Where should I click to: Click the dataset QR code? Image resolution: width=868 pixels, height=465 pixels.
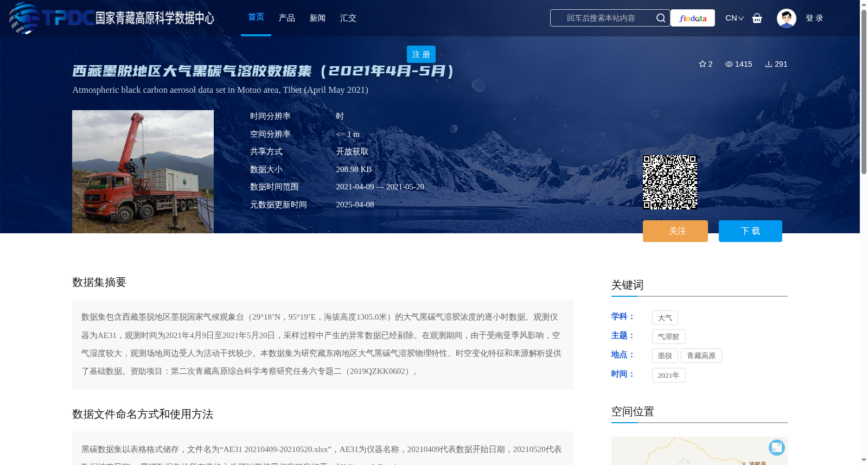670,182
